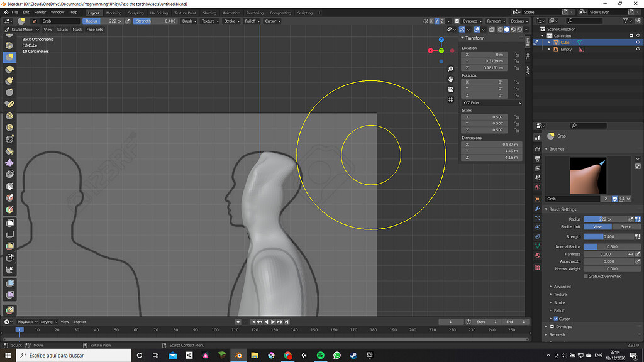Open the Playback popover in timeline
This screenshot has height=362, width=644.
27,322
